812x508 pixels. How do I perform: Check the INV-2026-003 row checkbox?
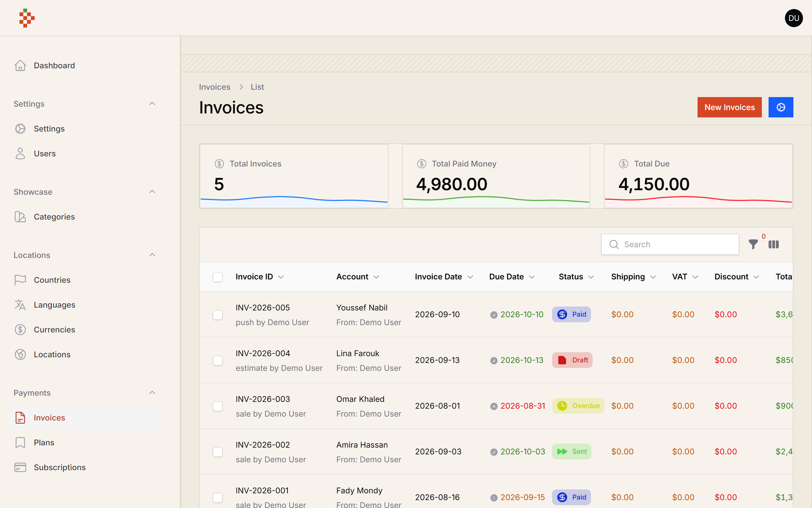218,406
